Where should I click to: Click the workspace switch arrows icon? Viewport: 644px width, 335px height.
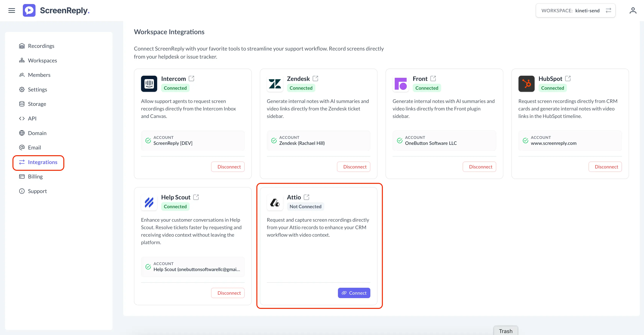608,11
